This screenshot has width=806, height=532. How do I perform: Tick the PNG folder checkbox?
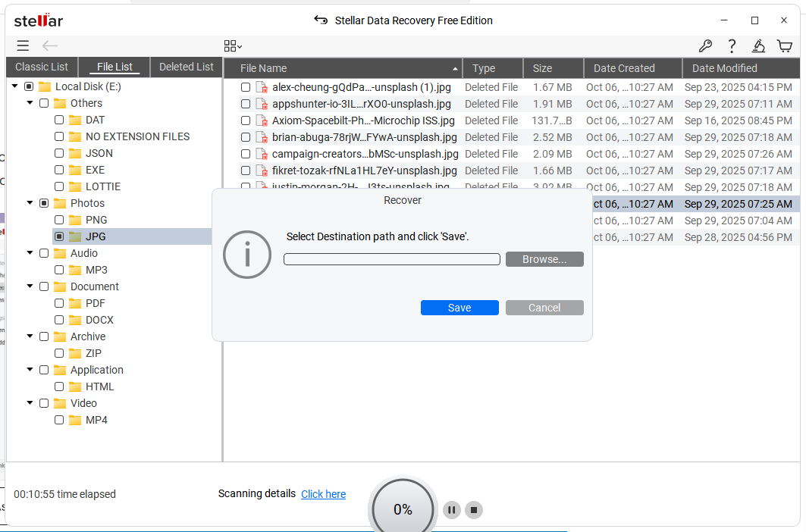(x=59, y=220)
